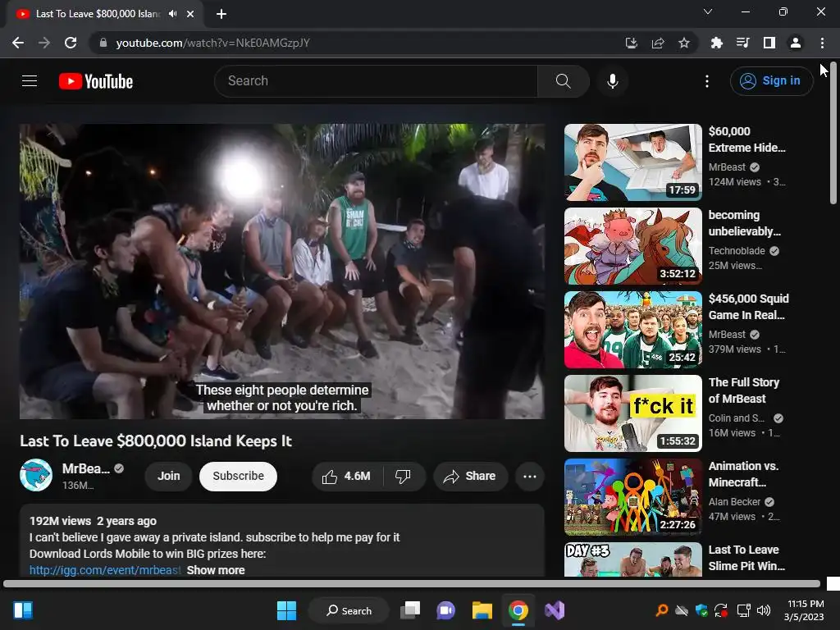Open Last To Leave Slime Pit video
The width and height of the screenshot is (840, 630).
633,559
